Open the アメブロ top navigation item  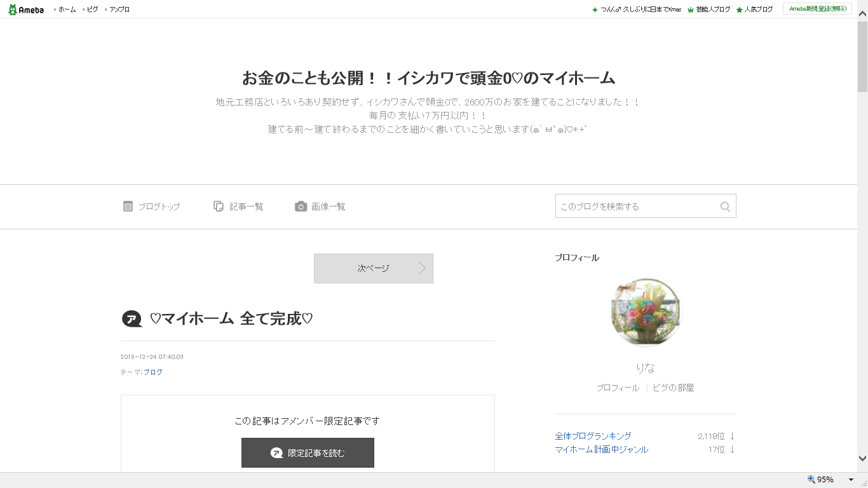pyautogui.click(x=119, y=10)
